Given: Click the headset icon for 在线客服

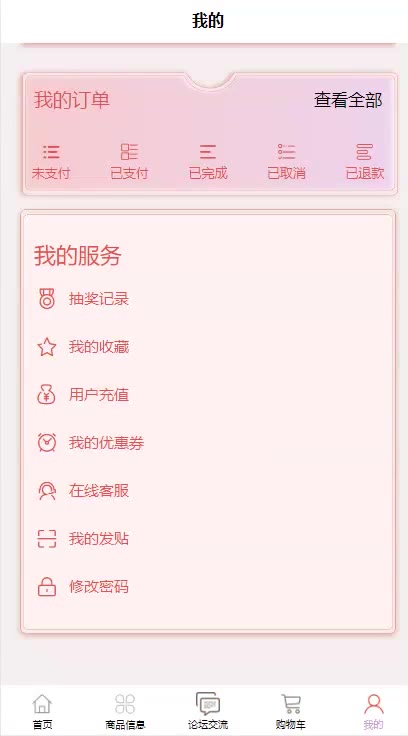Looking at the screenshot, I should pyautogui.click(x=46, y=491).
